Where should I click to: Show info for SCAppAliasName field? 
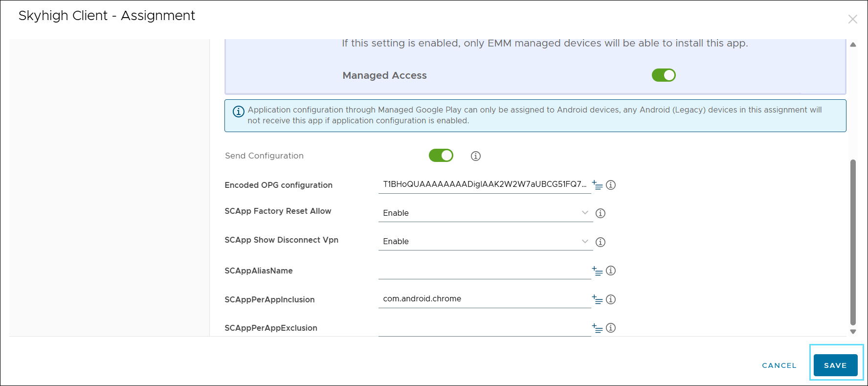click(x=611, y=271)
